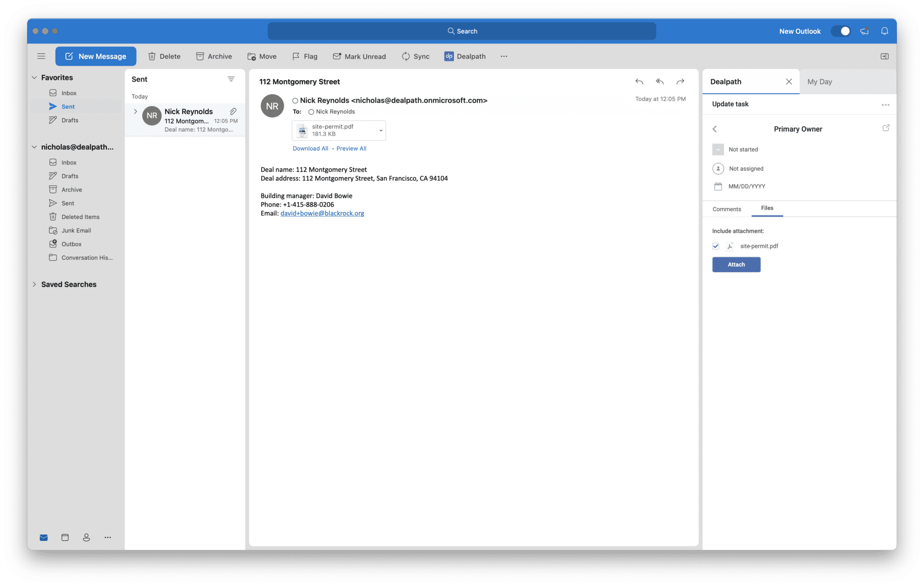
Task: Switch to the Calendar view
Action: [x=65, y=537]
